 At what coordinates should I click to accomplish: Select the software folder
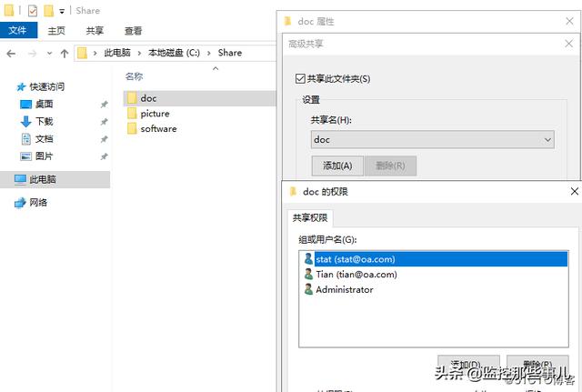(x=152, y=129)
